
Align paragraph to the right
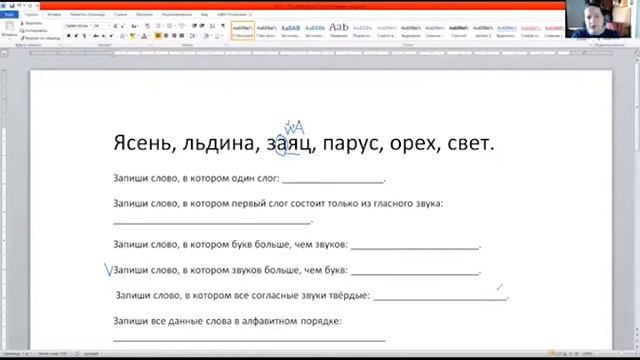pyautogui.click(x=174, y=36)
